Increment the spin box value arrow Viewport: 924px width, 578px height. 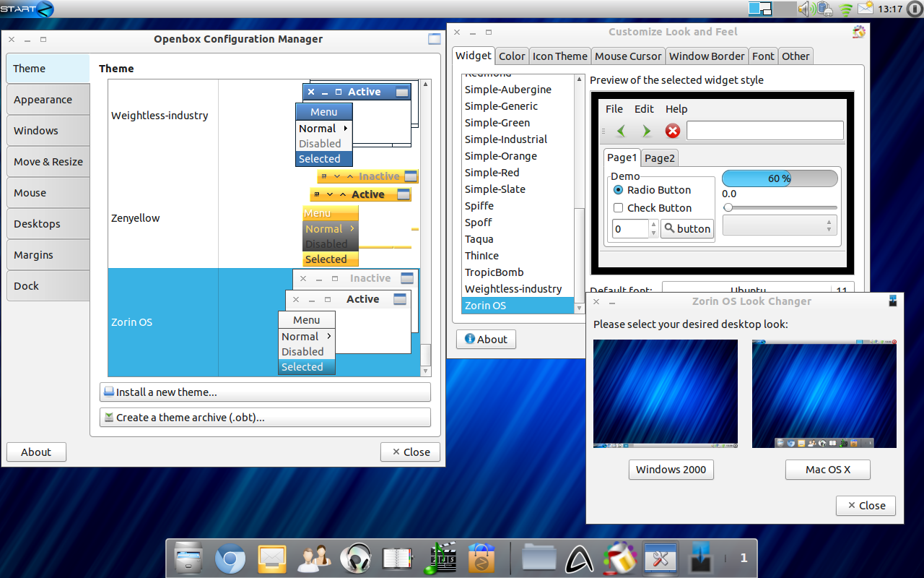click(x=653, y=225)
